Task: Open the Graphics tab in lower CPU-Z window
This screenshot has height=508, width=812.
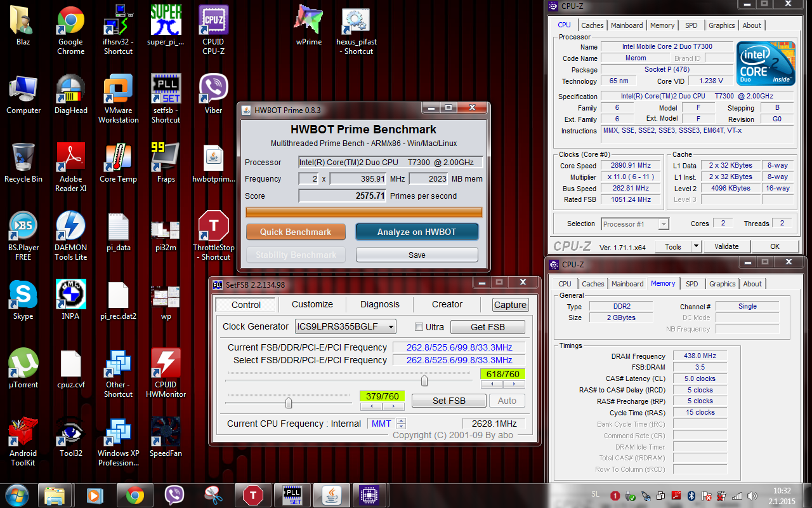Action: (722, 284)
